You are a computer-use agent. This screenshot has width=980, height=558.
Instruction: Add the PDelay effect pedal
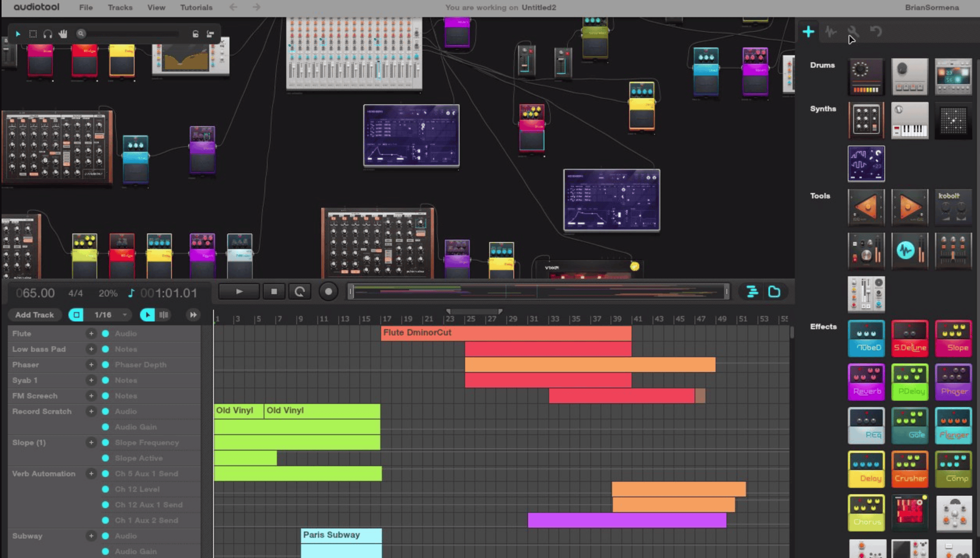tap(910, 382)
